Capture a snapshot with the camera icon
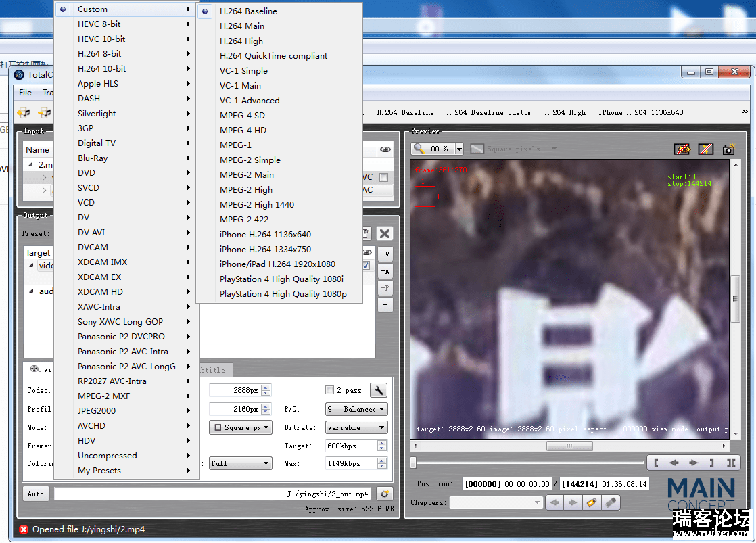This screenshot has height=543, width=756. (x=728, y=149)
